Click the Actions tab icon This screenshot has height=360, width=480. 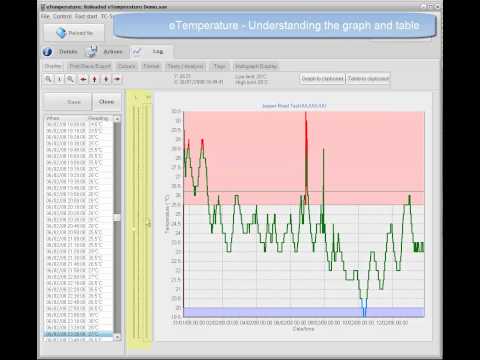click(x=92, y=51)
